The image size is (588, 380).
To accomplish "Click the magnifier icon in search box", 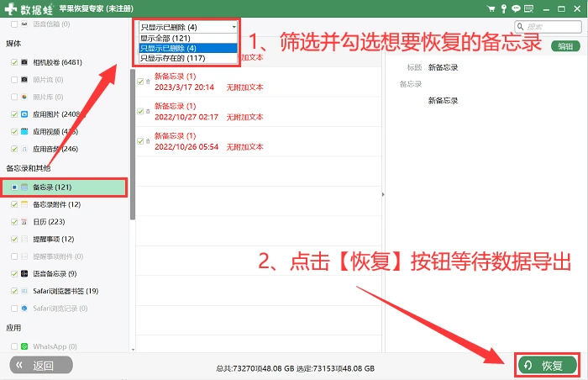I will click(520, 27).
